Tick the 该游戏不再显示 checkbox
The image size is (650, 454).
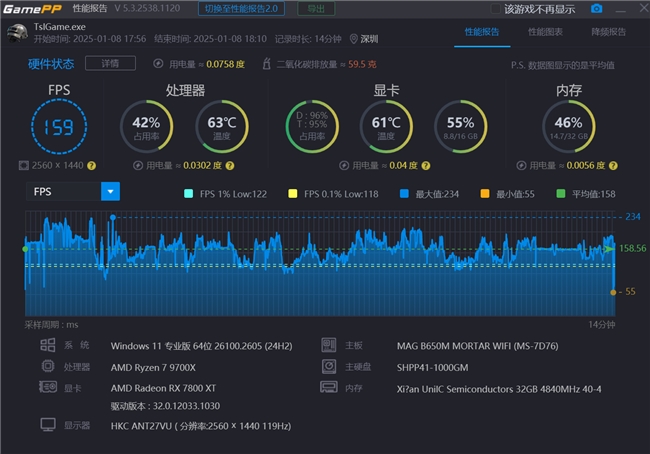[495, 9]
